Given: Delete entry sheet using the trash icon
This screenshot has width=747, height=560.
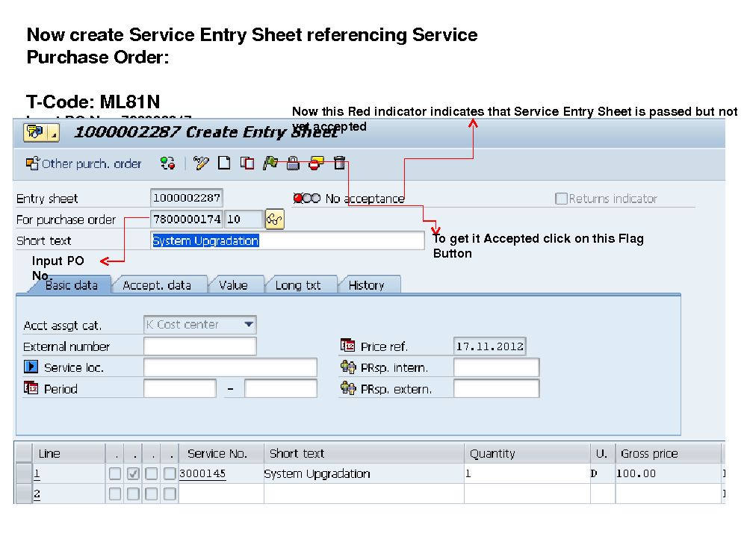Looking at the screenshot, I should pos(340,163).
